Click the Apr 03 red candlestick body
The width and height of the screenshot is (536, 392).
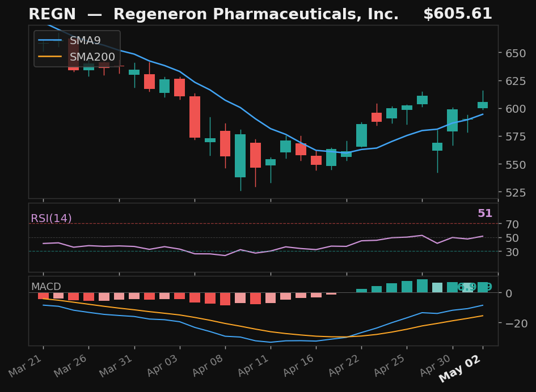pyautogui.click(x=179, y=88)
